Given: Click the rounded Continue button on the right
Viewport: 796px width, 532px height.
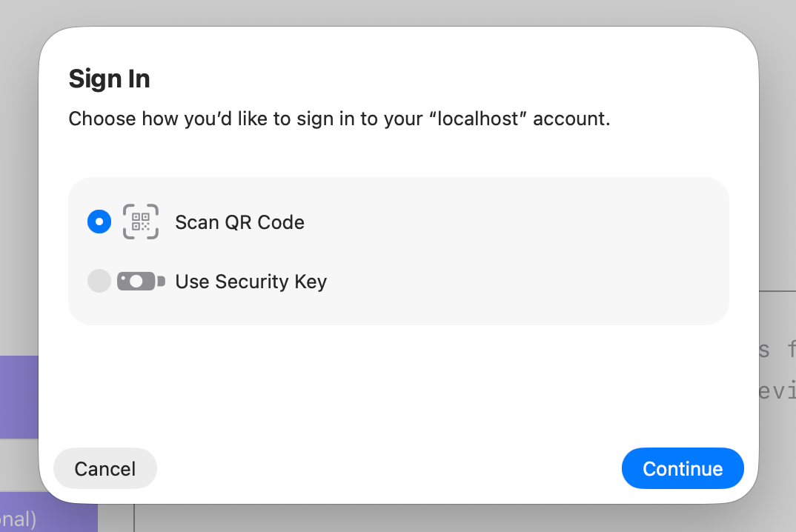Looking at the screenshot, I should click(x=682, y=468).
